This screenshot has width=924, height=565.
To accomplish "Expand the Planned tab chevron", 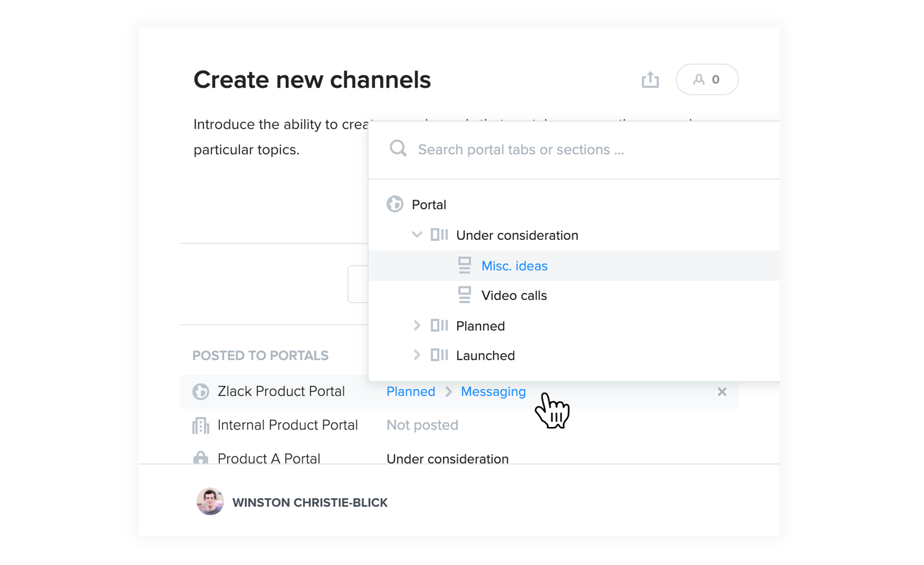I will pos(417,325).
